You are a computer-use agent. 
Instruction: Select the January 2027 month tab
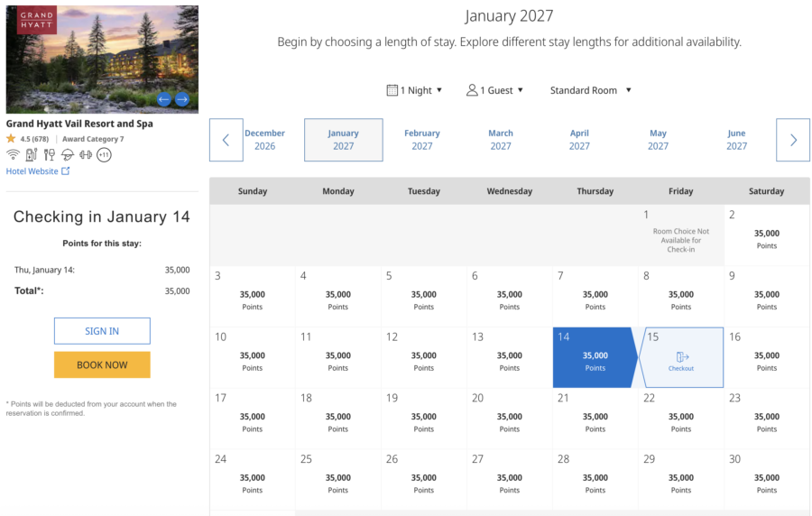click(344, 140)
